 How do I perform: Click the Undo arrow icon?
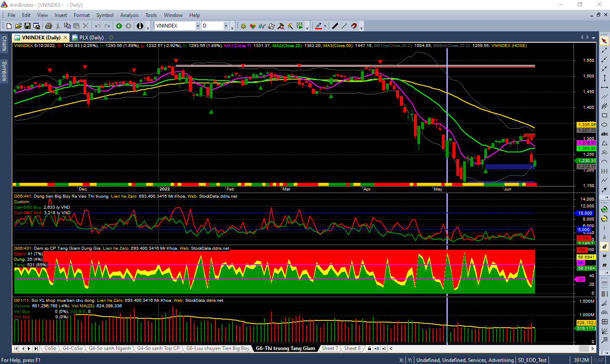[98, 26]
